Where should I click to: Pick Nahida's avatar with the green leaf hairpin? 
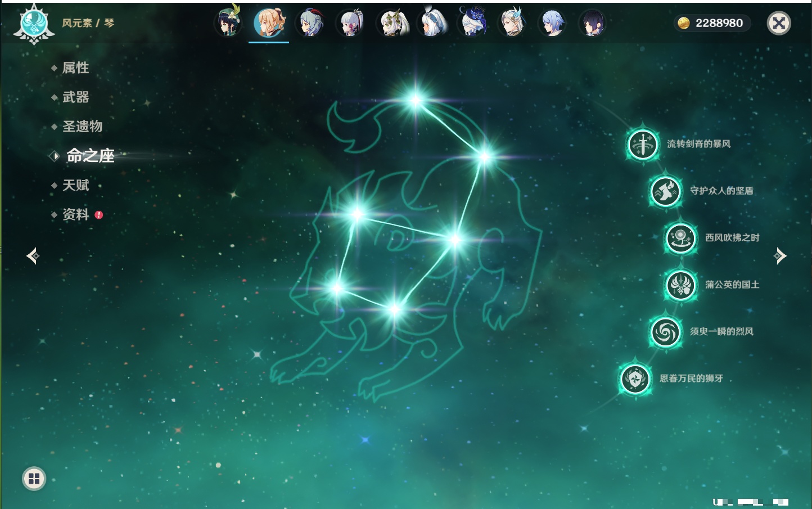tap(391, 23)
